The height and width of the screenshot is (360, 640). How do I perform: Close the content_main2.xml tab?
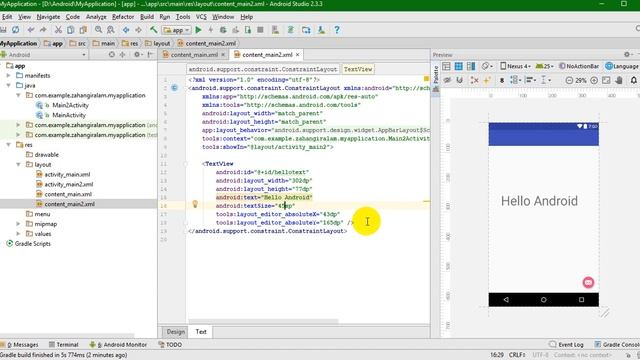[298, 55]
